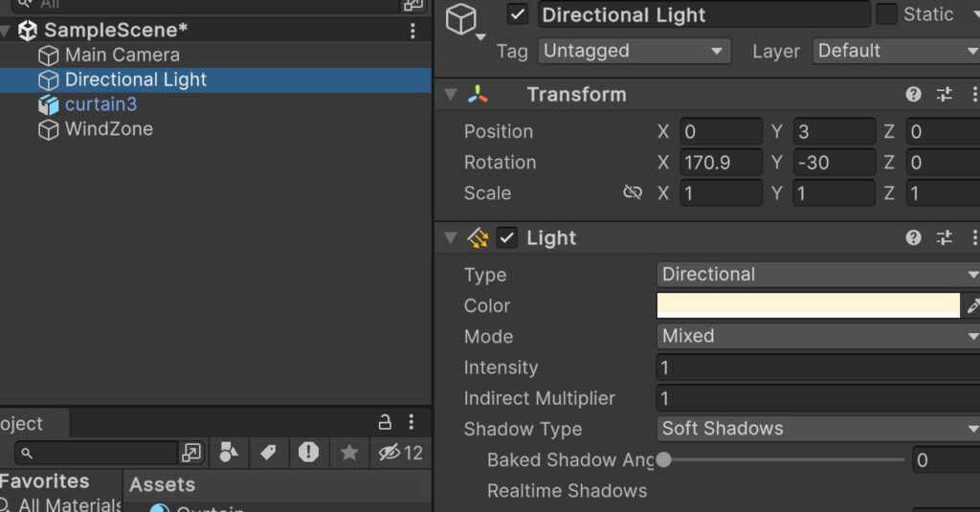Click the light Color swatch
The height and width of the screenshot is (512, 980).
808,305
